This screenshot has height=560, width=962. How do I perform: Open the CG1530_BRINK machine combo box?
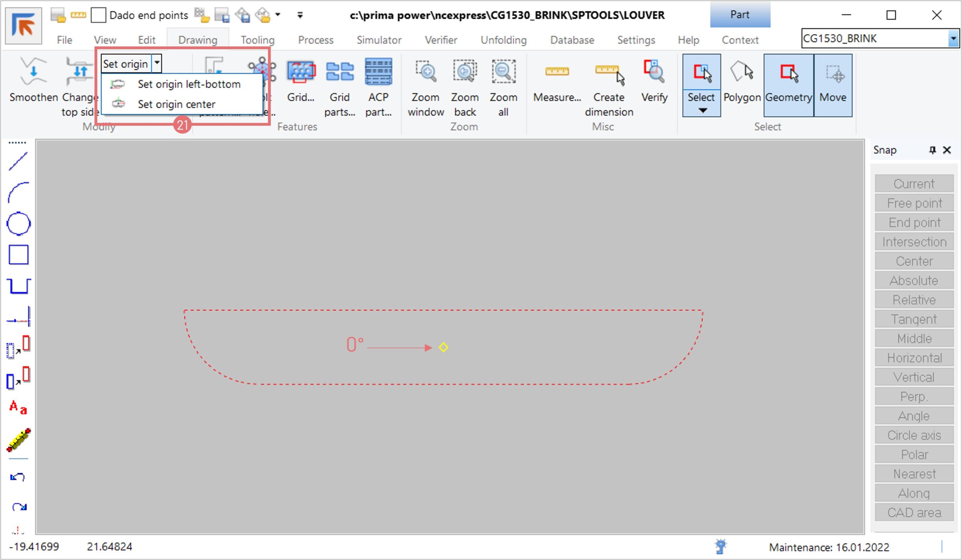(x=953, y=39)
